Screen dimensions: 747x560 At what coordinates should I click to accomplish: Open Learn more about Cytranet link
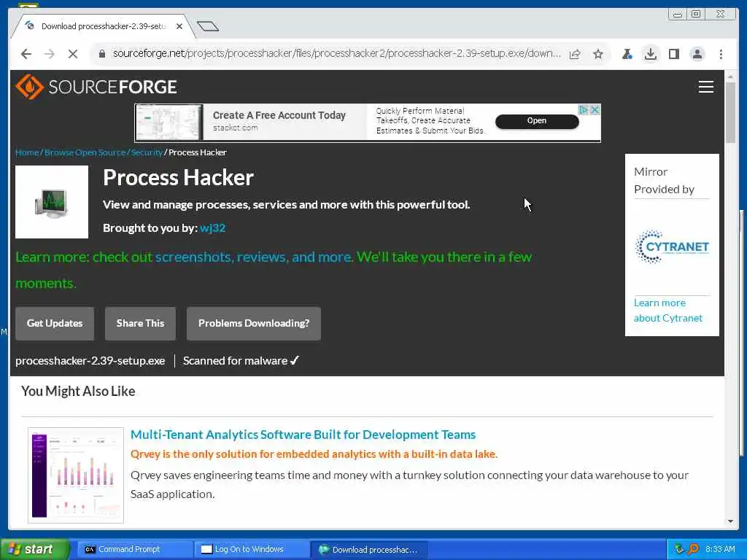click(668, 311)
